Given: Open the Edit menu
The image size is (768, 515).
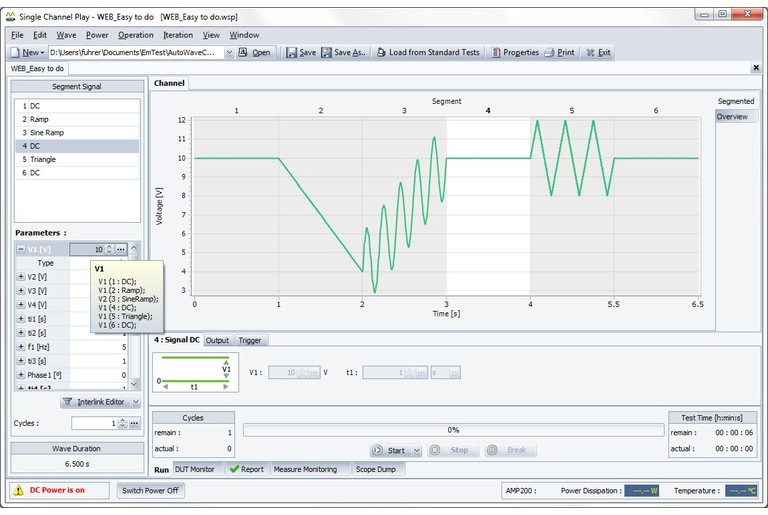Looking at the screenshot, I should 40,35.
